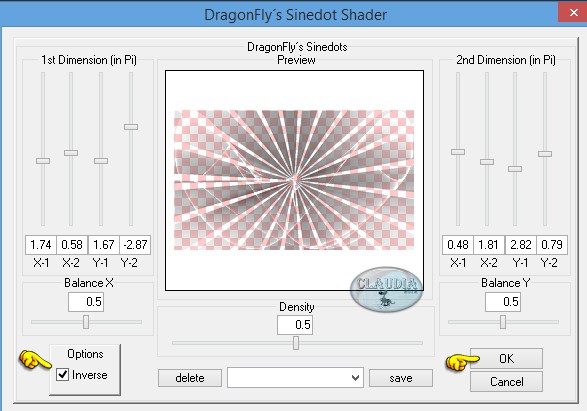Image resolution: width=587 pixels, height=411 pixels.
Task: Click the 2nd Dimension X-1 slider handle
Action: tap(458, 152)
